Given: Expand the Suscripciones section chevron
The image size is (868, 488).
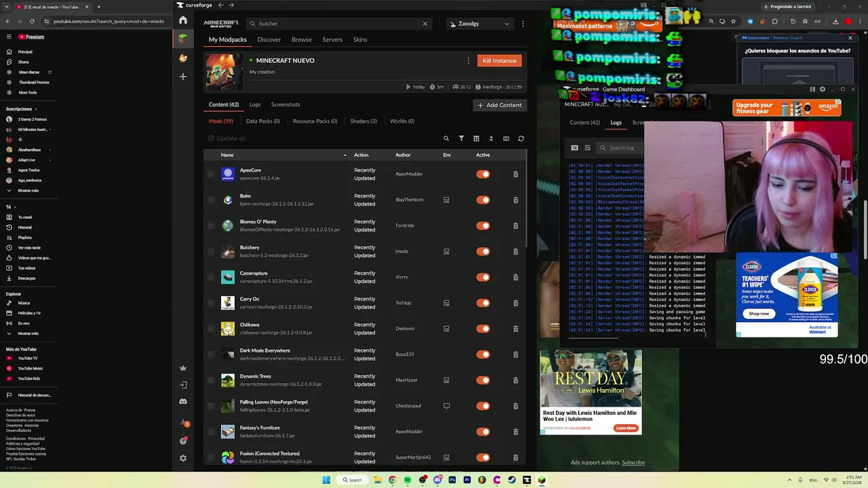Looking at the screenshot, I should click(36, 109).
